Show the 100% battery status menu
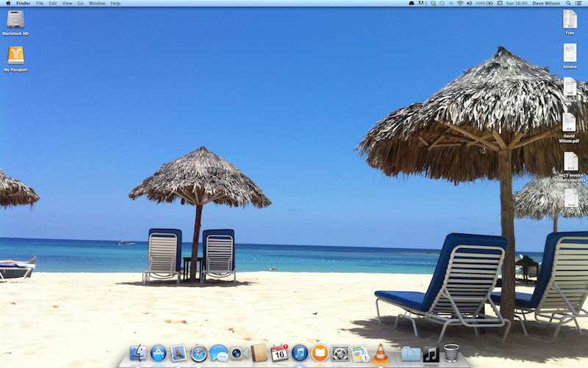The width and height of the screenshot is (588, 368). 484,3
